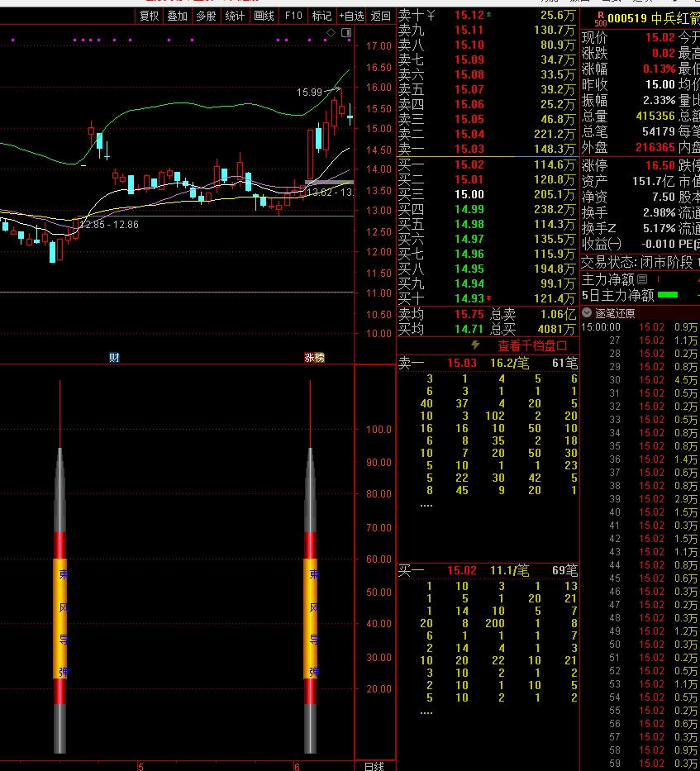Click the 卖一 order queue 61笔 count

click(x=564, y=363)
